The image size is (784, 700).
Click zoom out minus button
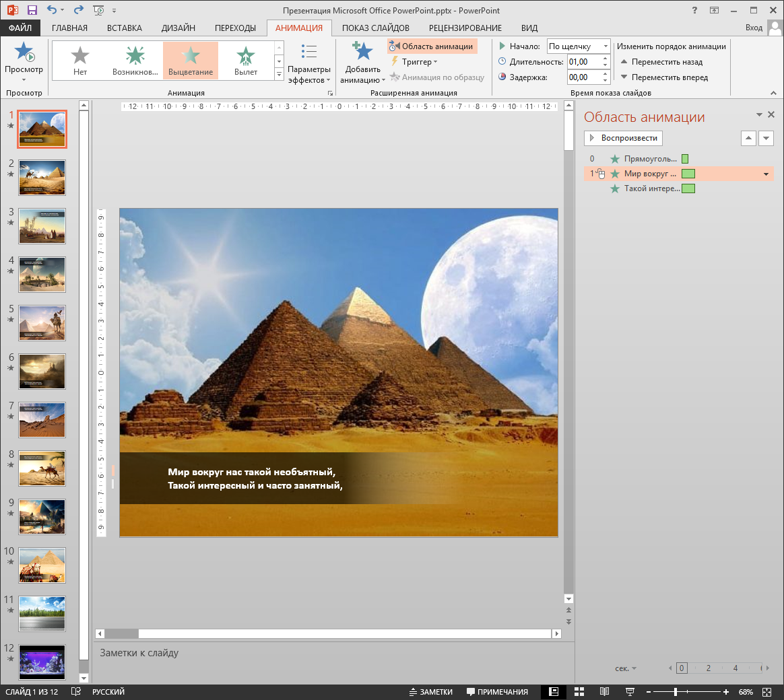[649, 692]
